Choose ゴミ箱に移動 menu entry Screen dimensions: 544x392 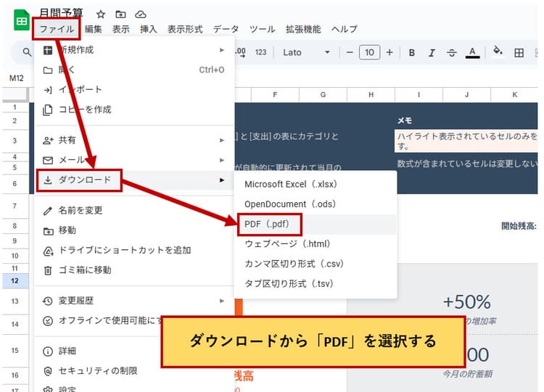135,270
